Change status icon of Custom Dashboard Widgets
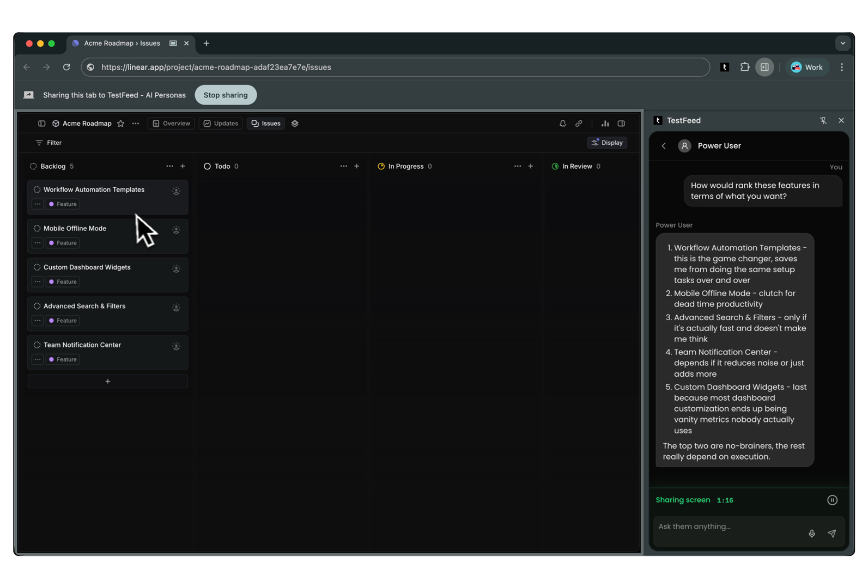The height and width of the screenshot is (588, 868). pos(37,267)
